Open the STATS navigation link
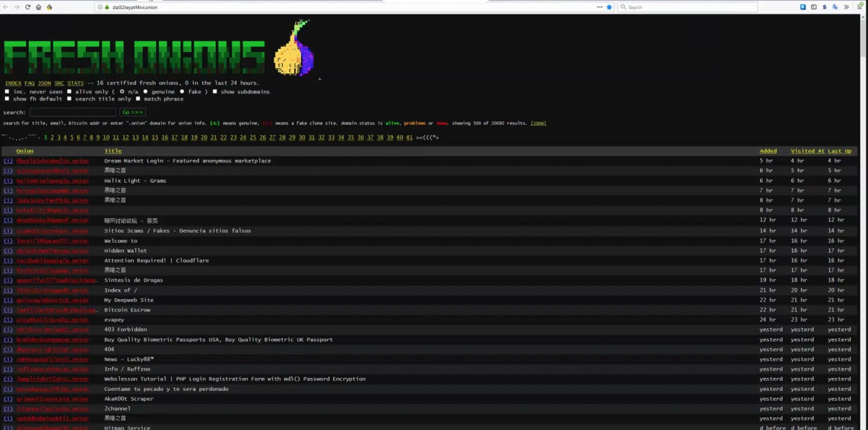This screenshot has height=430, width=868. coord(75,83)
